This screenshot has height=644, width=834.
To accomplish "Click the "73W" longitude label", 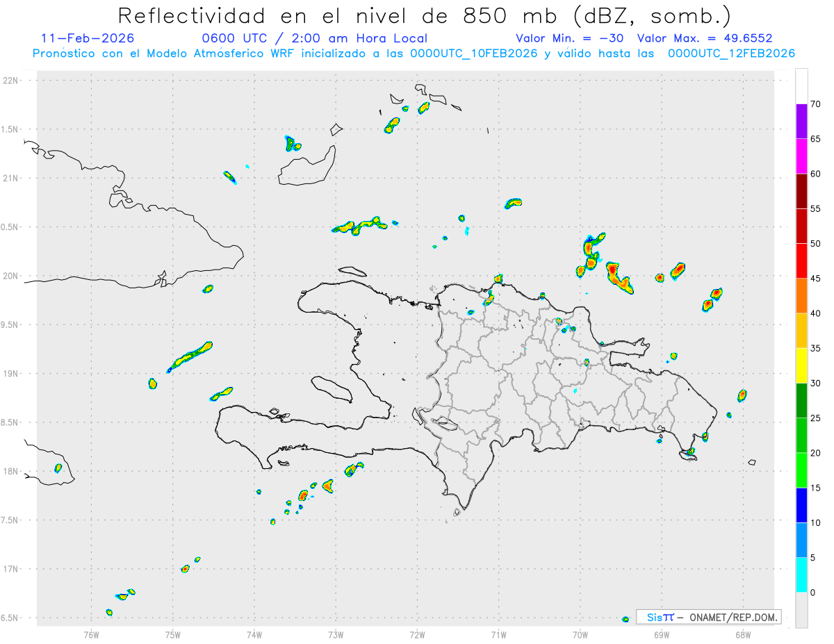I will click(x=336, y=634).
